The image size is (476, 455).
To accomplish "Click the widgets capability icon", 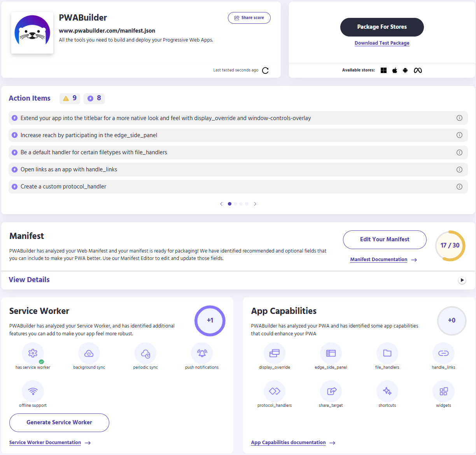I will (443, 391).
